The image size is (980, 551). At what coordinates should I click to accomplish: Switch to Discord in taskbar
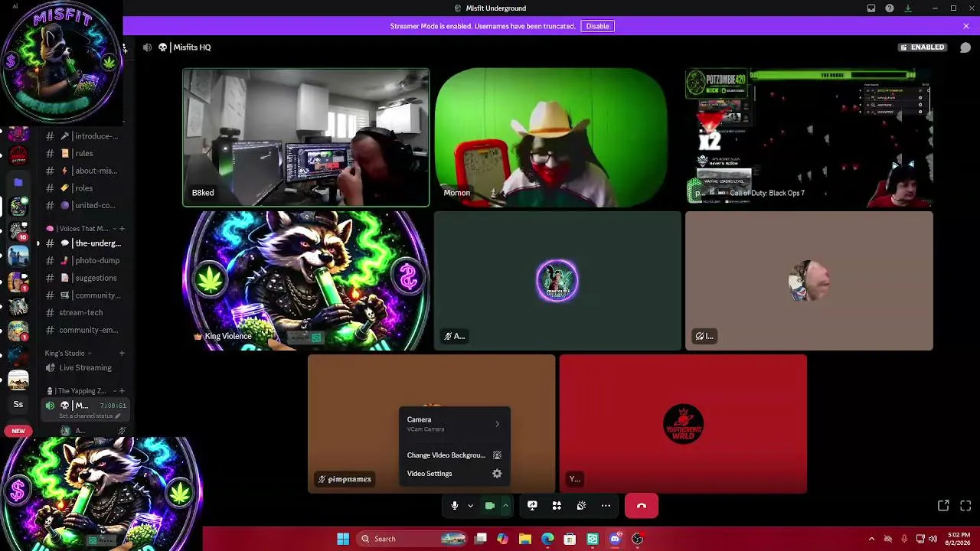(x=615, y=539)
